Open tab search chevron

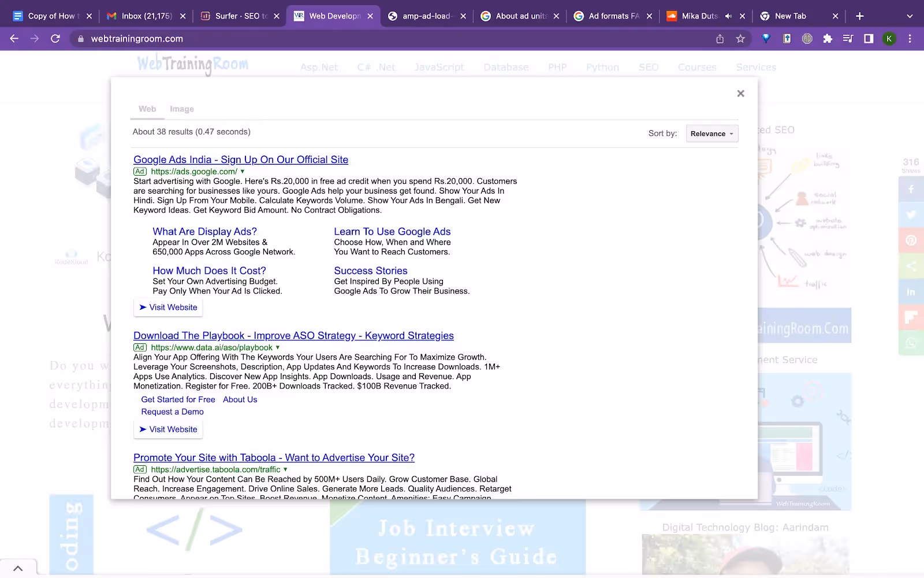[x=910, y=16]
